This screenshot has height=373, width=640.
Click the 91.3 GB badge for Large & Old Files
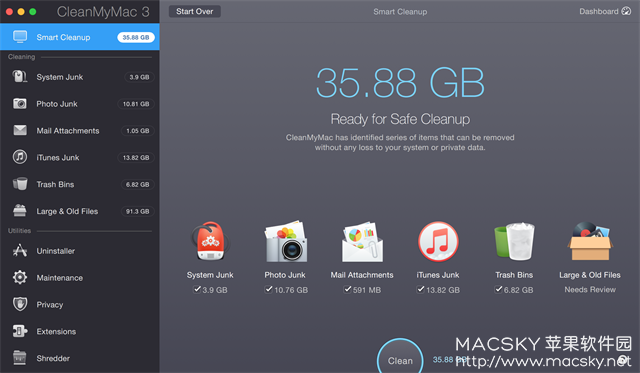coord(138,211)
